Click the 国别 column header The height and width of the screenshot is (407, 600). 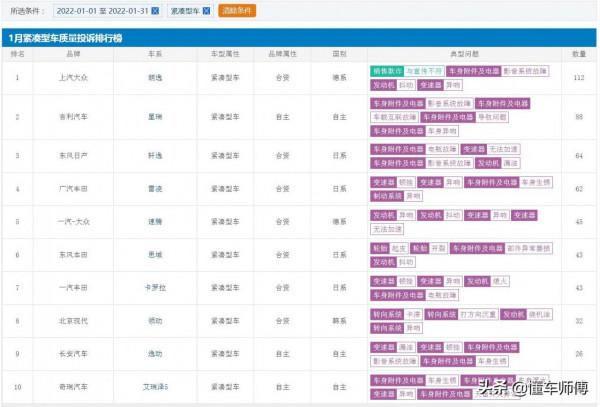coord(339,54)
